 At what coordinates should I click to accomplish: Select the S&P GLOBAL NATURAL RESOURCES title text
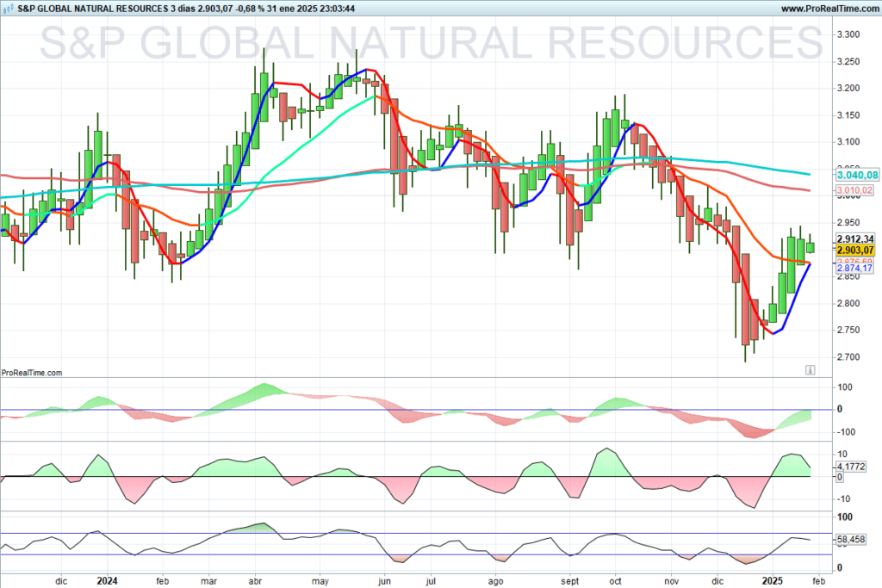93,9
